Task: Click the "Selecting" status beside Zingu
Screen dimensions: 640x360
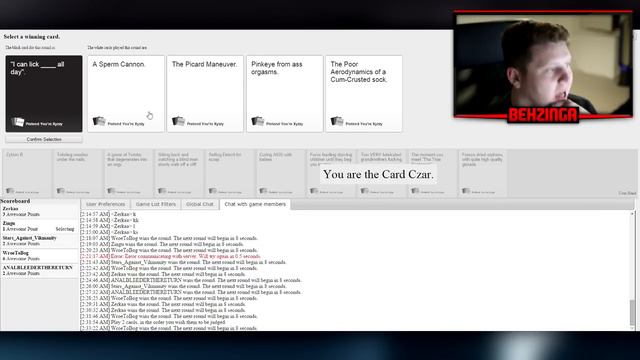Action: pos(65,229)
